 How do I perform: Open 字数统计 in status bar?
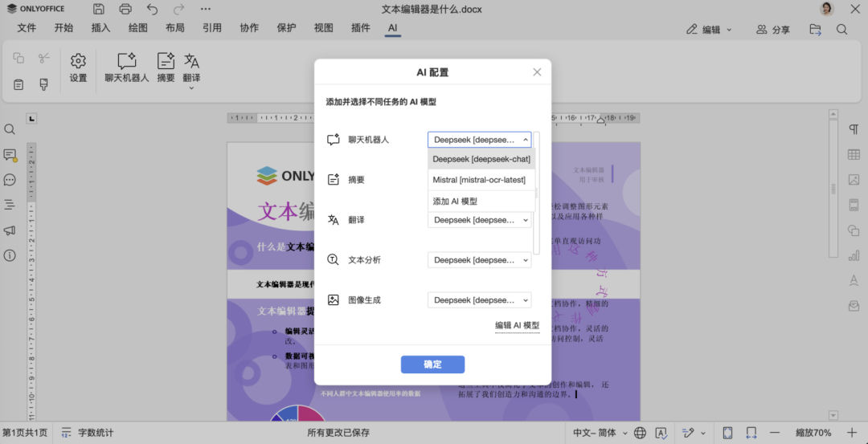click(88, 433)
